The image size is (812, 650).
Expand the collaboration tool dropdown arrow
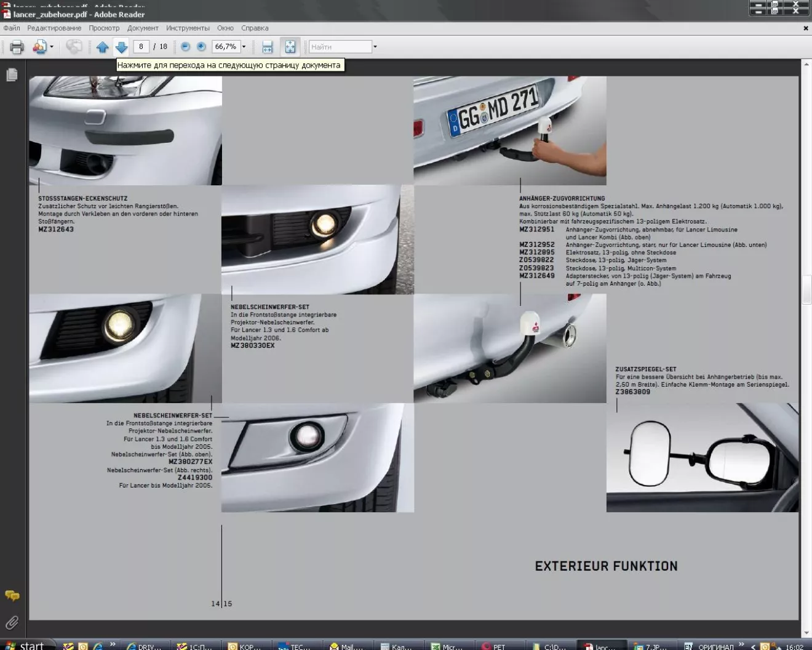52,47
